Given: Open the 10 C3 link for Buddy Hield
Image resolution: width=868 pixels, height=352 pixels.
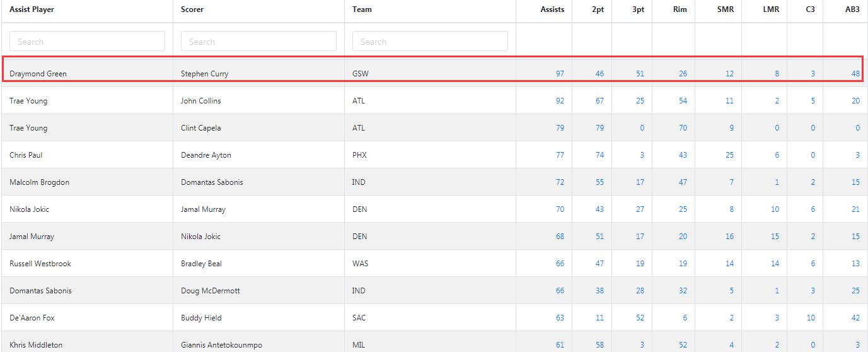Looking at the screenshot, I should [811, 318].
